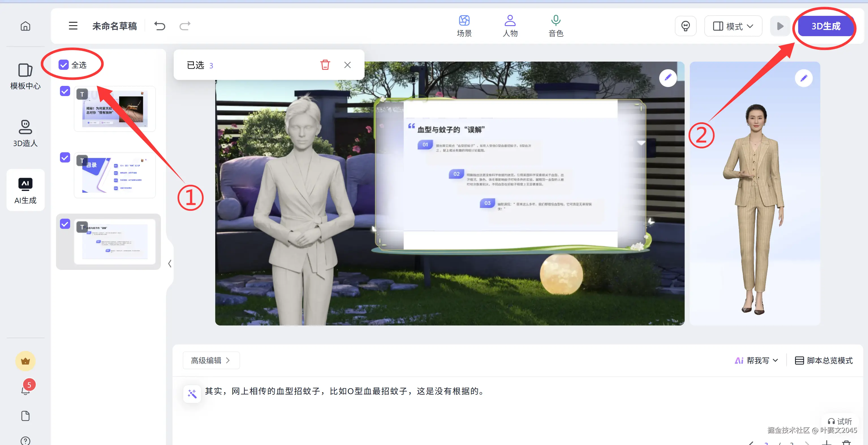Click the home icon in sidebar
The height and width of the screenshot is (445, 868).
pos(25,26)
